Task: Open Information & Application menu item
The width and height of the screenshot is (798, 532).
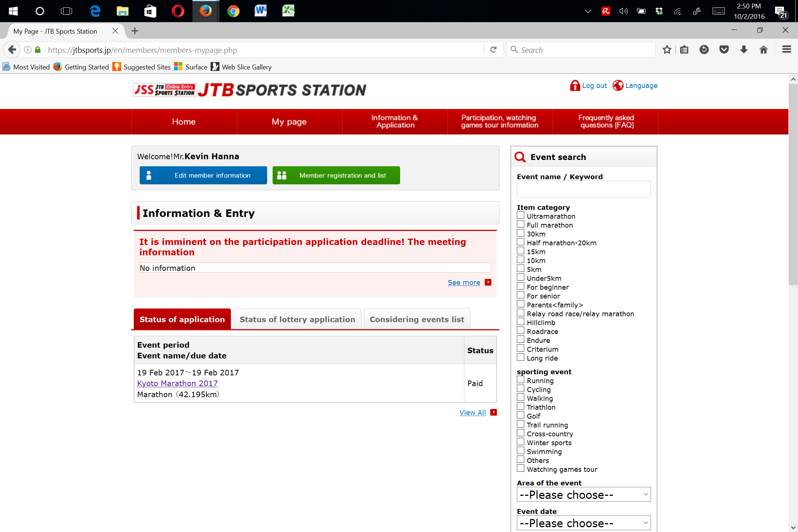Action: tap(395, 122)
